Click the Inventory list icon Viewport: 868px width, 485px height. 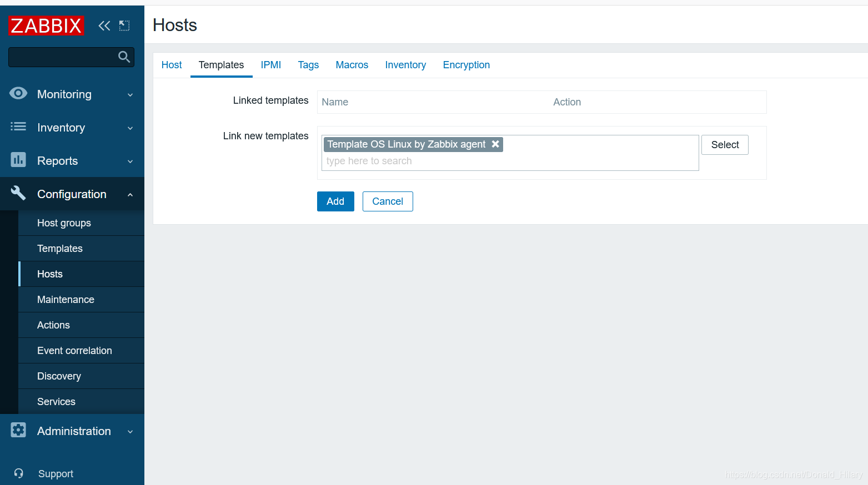tap(18, 127)
